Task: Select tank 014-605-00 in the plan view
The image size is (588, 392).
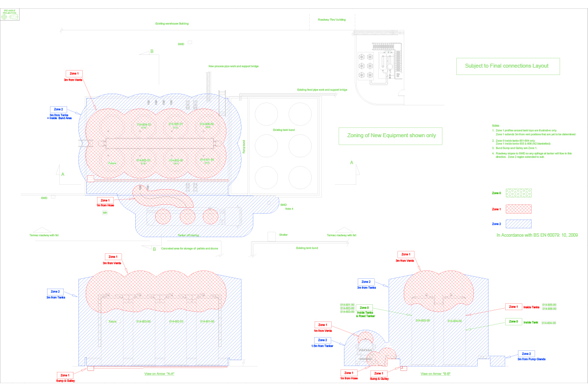Action: click(x=176, y=124)
